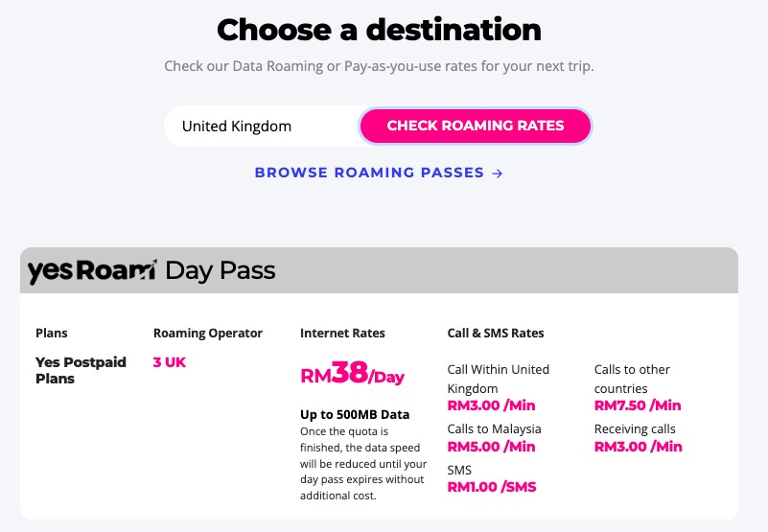This screenshot has height=532, width=768.
Task: Click the RM5.00 /Min calls to Malaysia rate
Action: point(491,446)
